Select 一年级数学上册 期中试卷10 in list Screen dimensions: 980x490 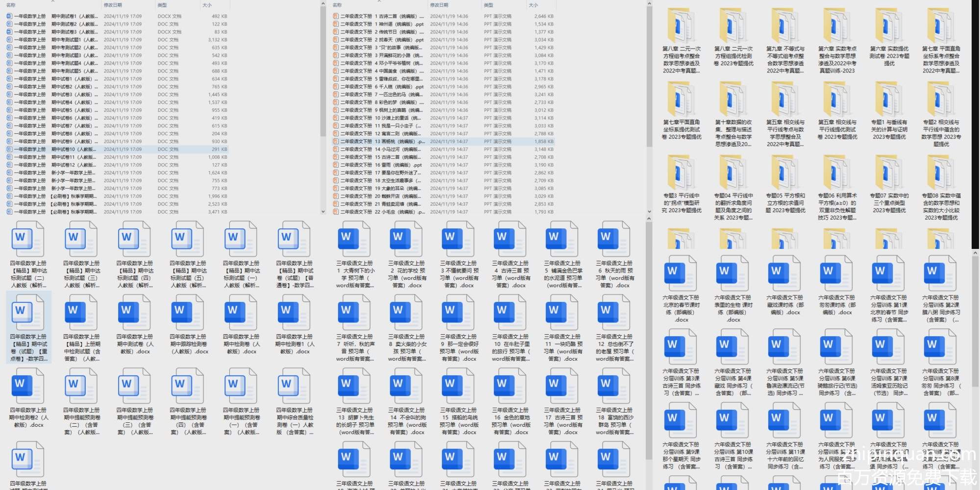(x=54, y=149)
